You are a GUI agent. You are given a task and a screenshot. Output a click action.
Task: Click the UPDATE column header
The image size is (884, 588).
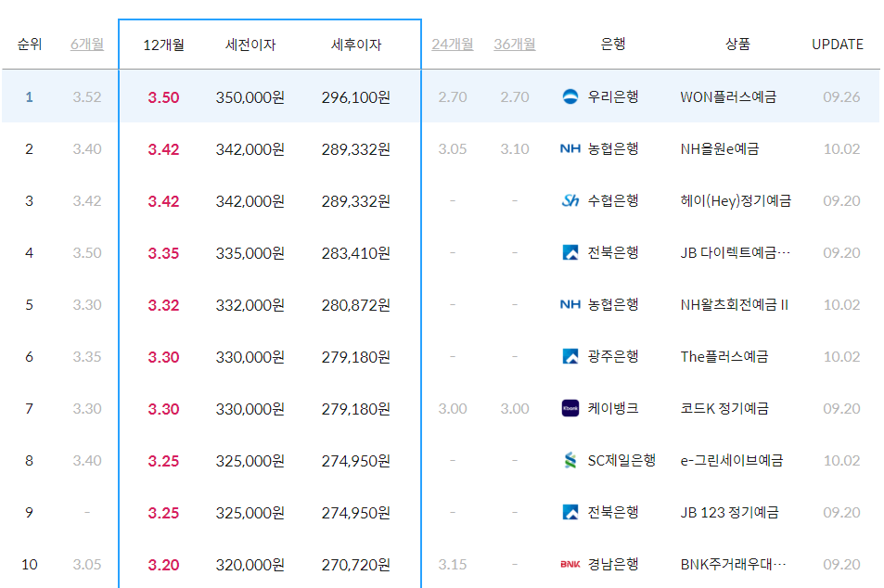[838, 45]
